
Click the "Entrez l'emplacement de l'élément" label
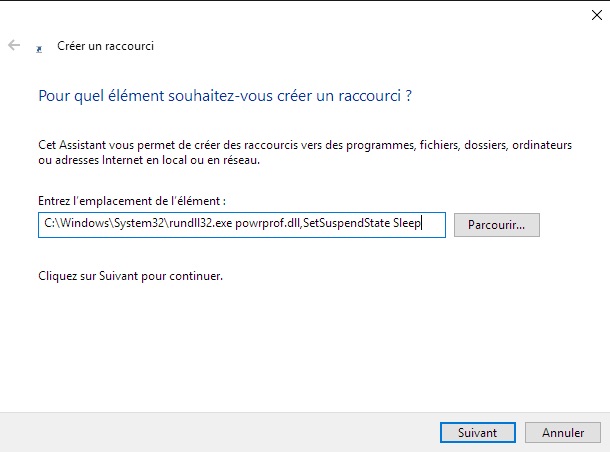click(138, 202)
